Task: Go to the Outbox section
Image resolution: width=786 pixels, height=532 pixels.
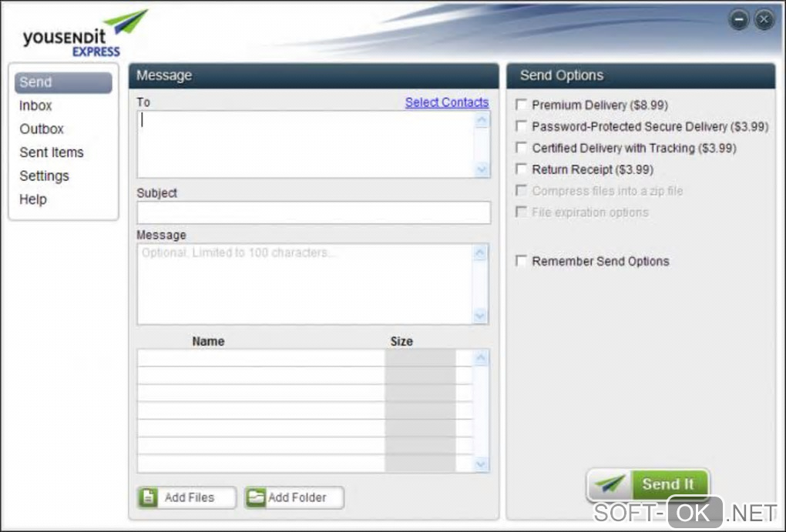Action: tap(42, 129)
